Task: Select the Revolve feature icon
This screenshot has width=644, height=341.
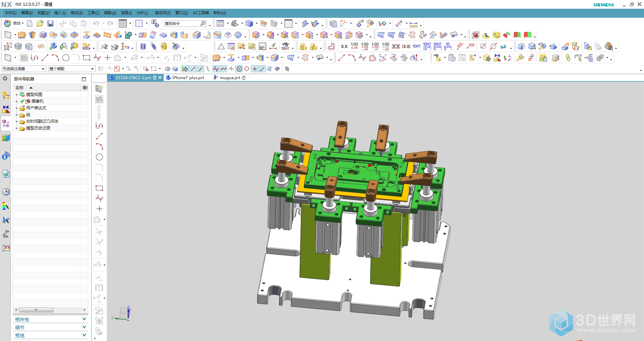Action: pyautogui.click(x=32, y=35)
